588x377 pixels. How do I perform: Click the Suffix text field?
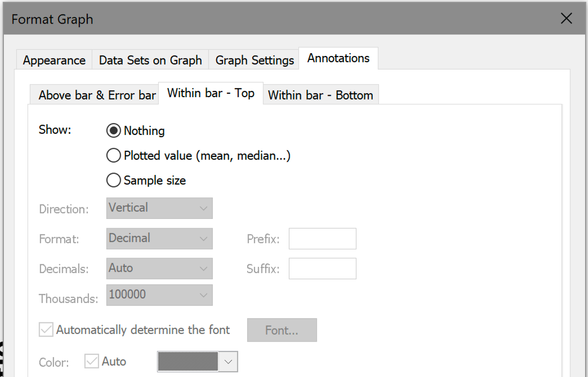(322, 269)
